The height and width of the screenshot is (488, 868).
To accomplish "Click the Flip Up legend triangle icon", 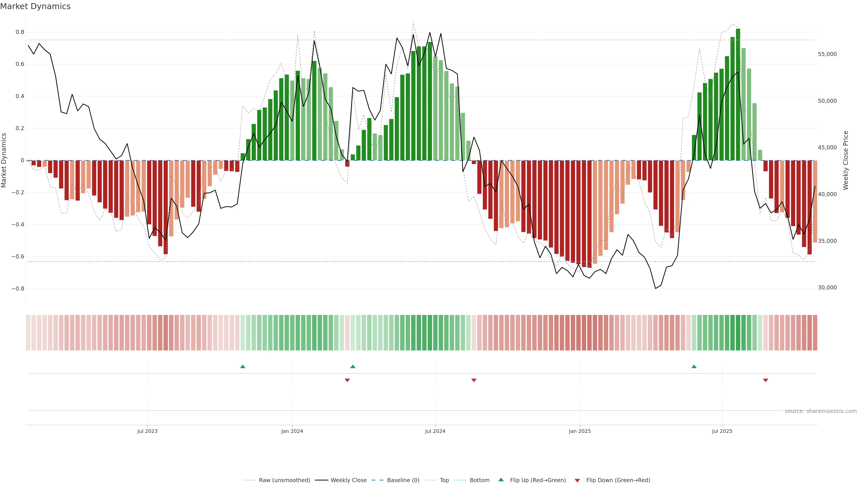I will tap(501, 480).
